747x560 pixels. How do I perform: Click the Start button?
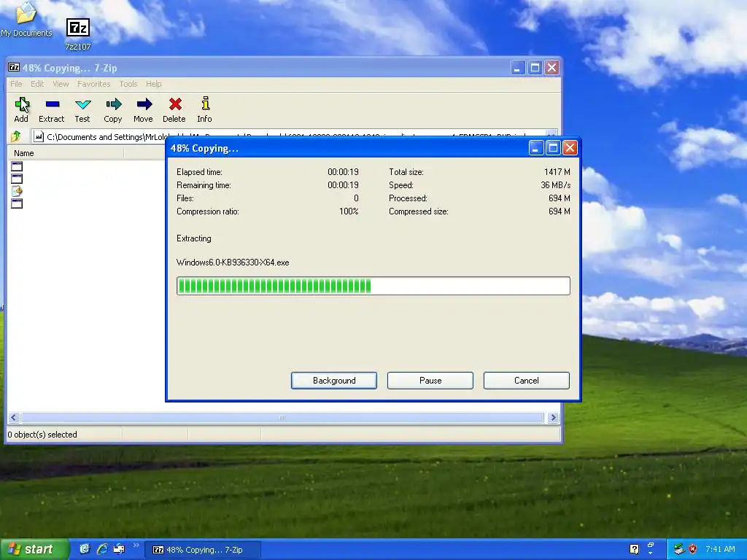point(34,549)
